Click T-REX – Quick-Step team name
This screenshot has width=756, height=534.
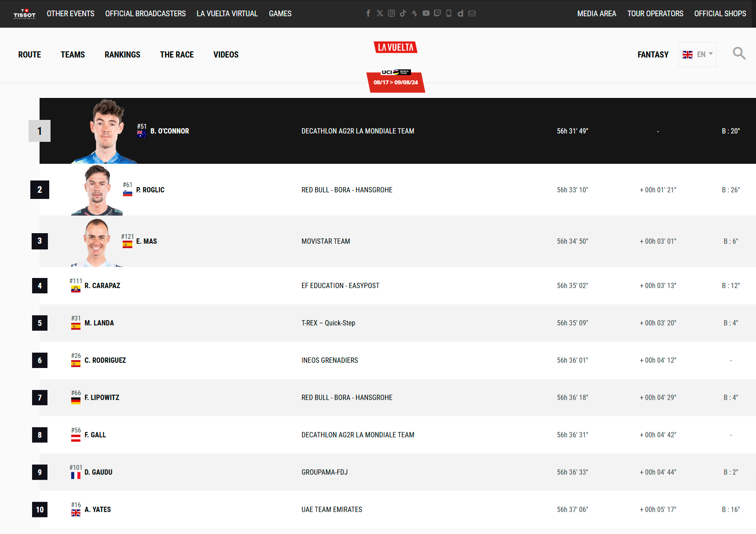click(x=328, y=323)
